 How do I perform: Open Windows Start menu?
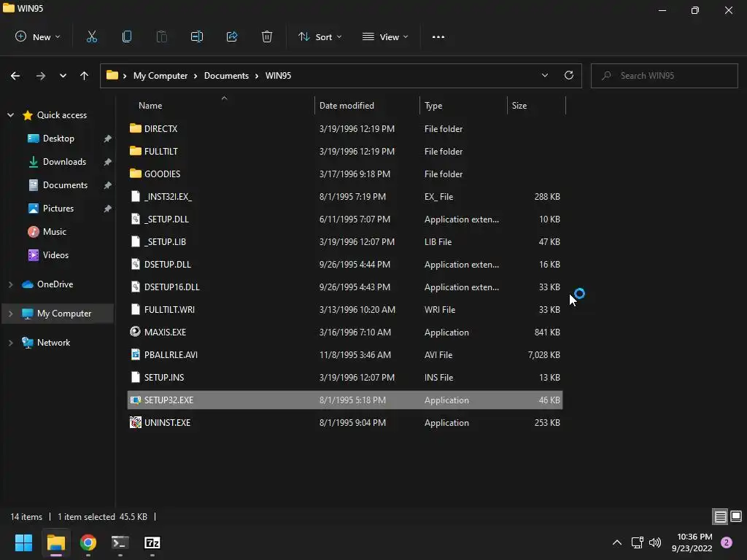23,542
